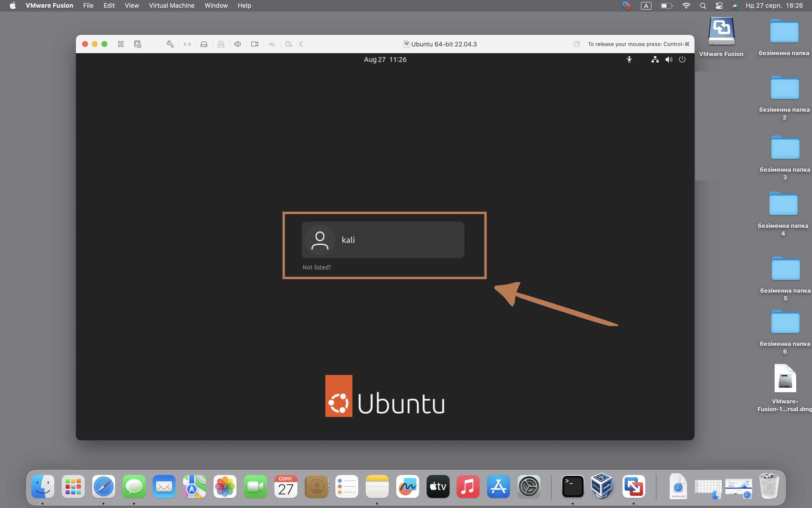Open Trash from the Dock
The height and width of the screenshot is (508, 812).
pos(769,486)
